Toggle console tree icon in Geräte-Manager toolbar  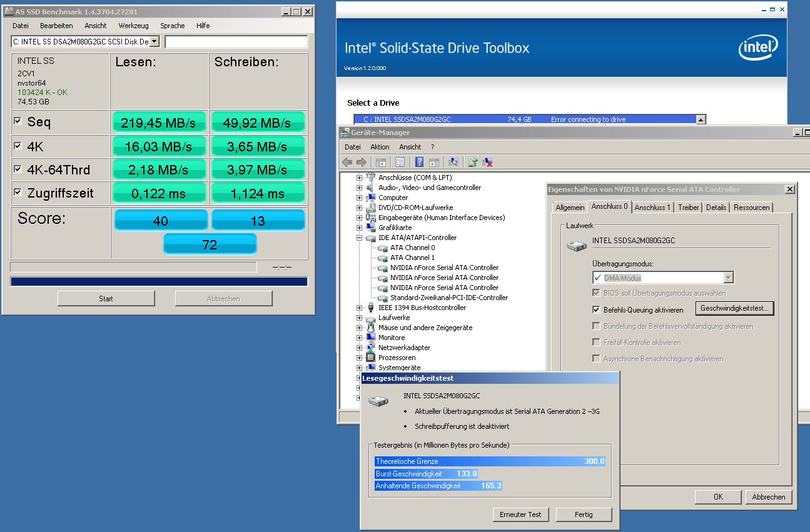click(x=382, y=162)
